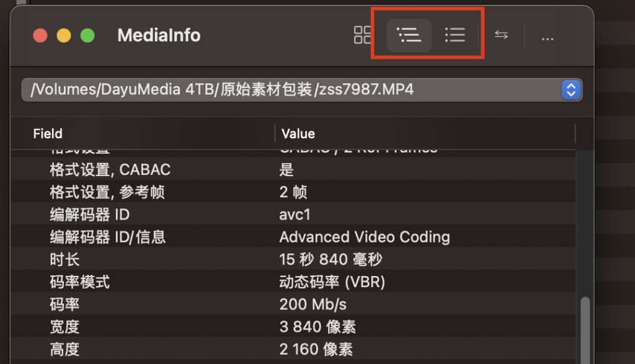Select the highlighted tree view icon
Viewport: 635px width, 364px height.
point(409,35)
